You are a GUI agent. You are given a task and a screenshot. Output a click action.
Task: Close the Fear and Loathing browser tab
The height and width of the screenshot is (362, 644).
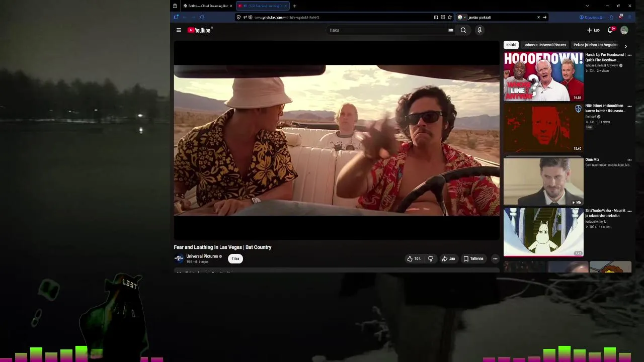286,6
